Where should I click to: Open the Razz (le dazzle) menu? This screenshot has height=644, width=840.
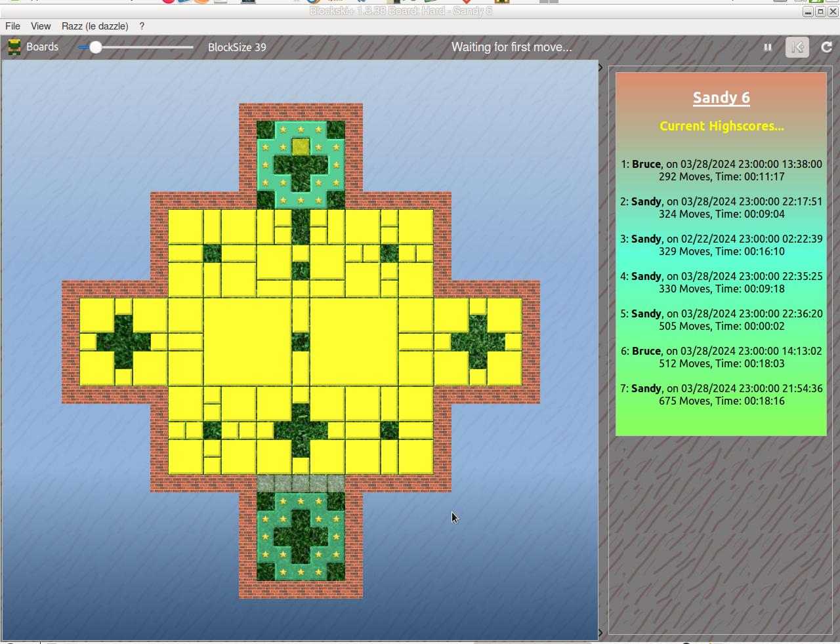click(94, 26)
